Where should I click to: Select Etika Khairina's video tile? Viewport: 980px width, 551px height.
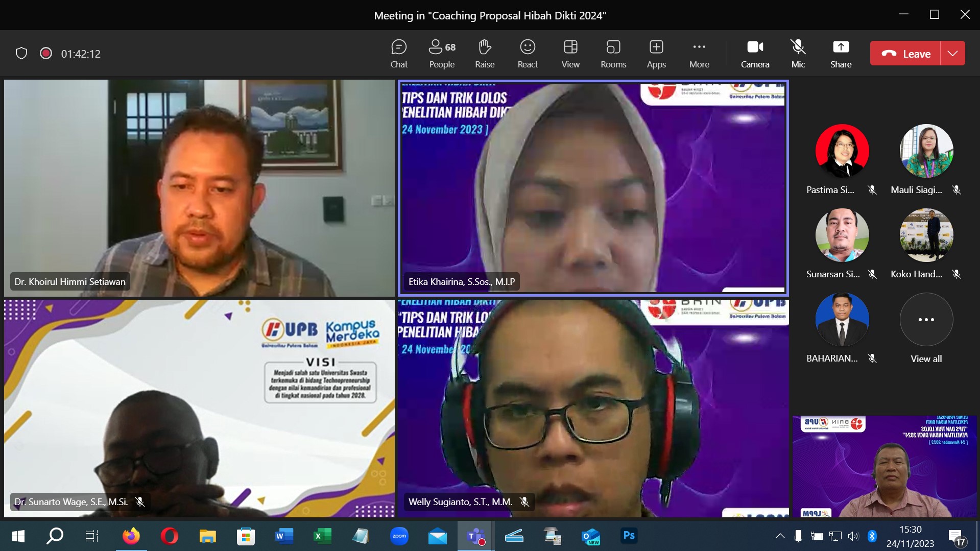click(x=592, y=187)
